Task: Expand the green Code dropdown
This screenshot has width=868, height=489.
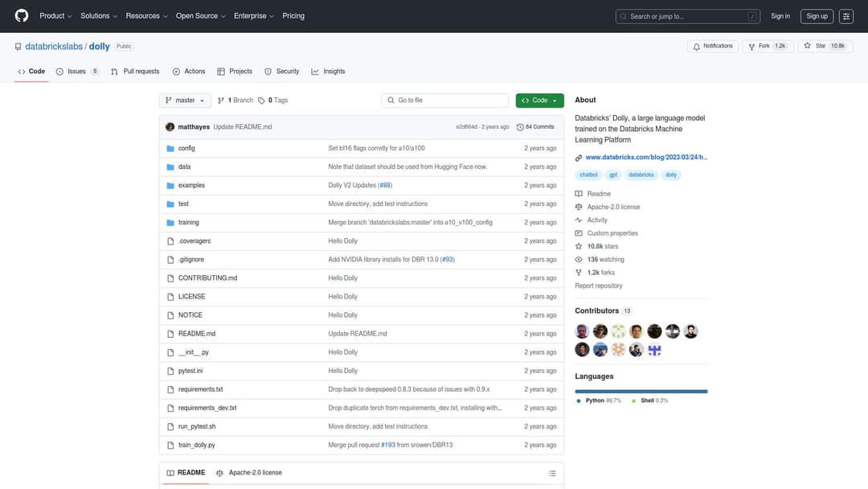Action: pyautogui.click(x=539, y=101)
